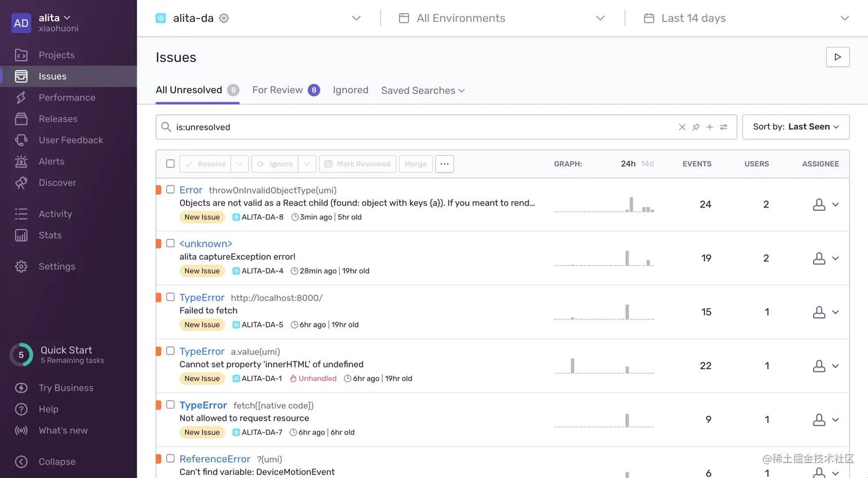Open Settings from sidebar

click(x=57, y=267)
